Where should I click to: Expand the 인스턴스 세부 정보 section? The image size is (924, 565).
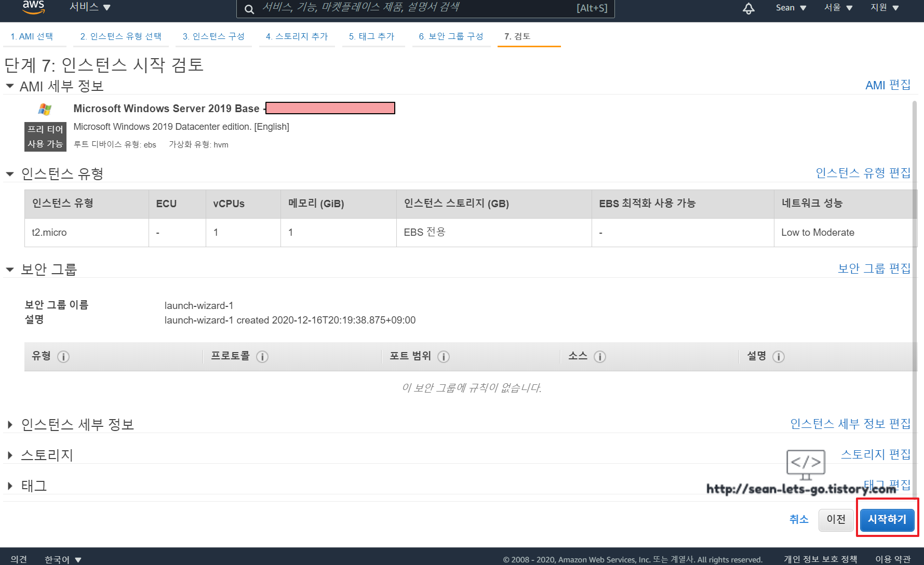10,425
